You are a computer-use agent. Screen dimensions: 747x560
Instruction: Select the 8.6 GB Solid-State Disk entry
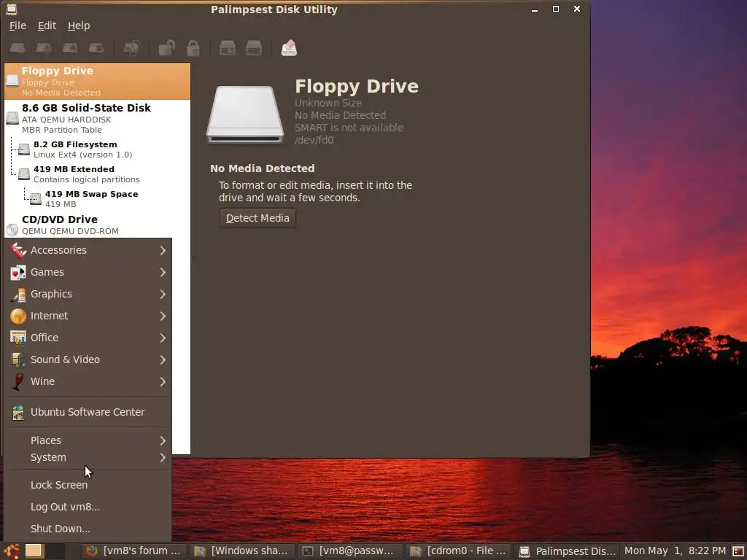[97, 118]
